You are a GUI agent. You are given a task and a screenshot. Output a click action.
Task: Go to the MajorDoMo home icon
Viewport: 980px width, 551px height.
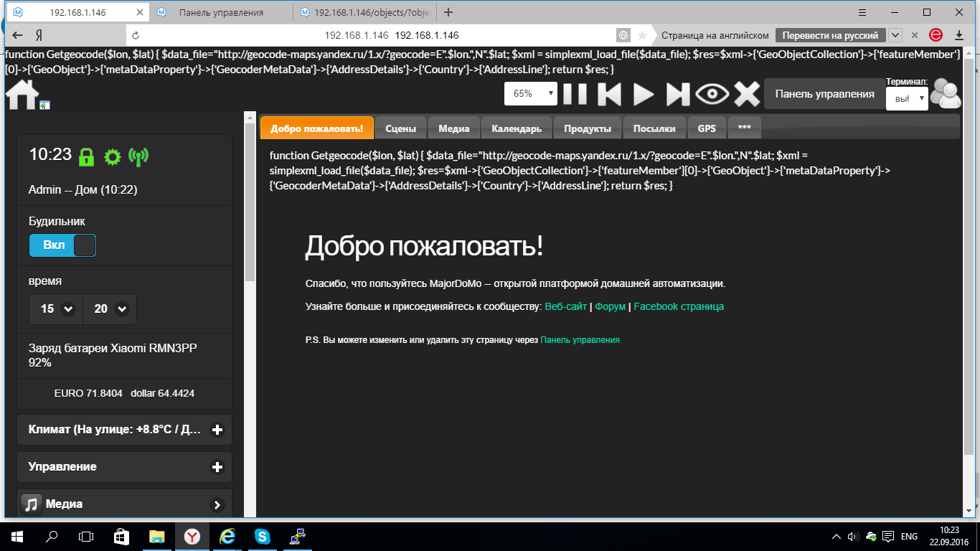[22, 94]
